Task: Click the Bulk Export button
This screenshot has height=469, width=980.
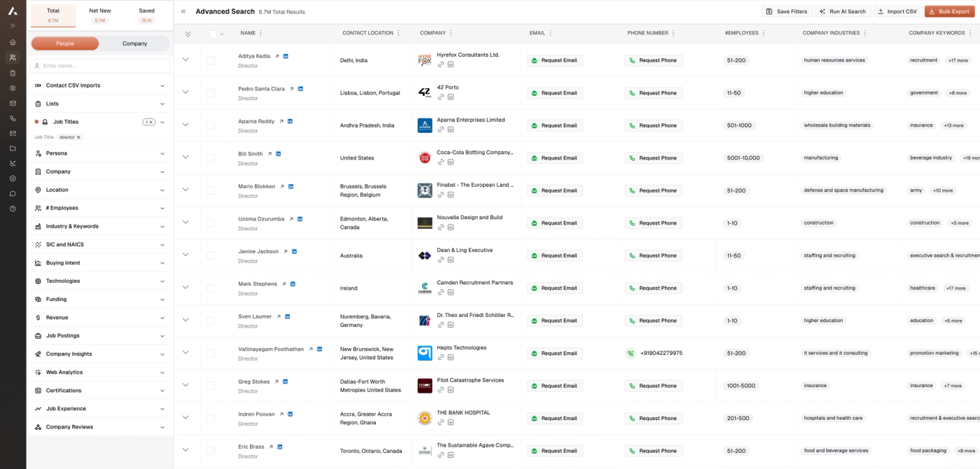Action: point(949,12)
